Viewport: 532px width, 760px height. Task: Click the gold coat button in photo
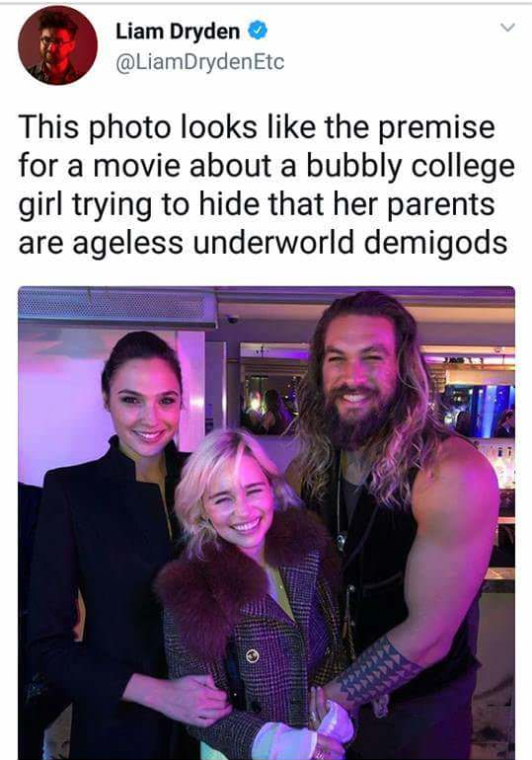(252, 655)
